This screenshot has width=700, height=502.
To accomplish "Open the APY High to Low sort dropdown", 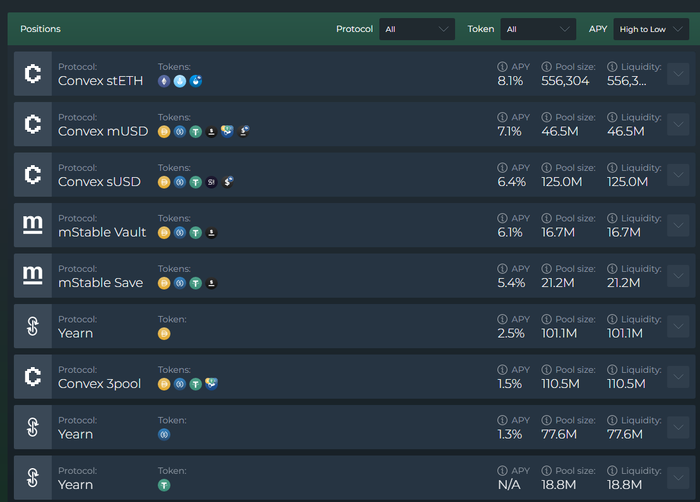I will click(651, 29).
